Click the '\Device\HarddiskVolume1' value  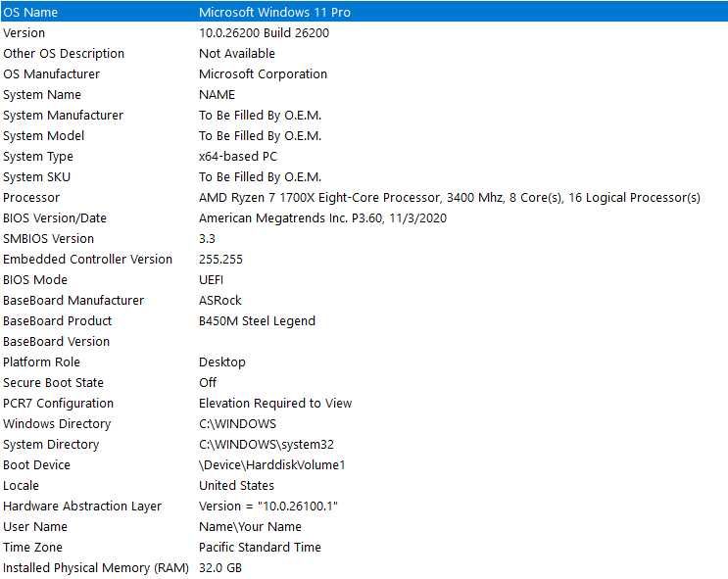[x=271, y=465]
